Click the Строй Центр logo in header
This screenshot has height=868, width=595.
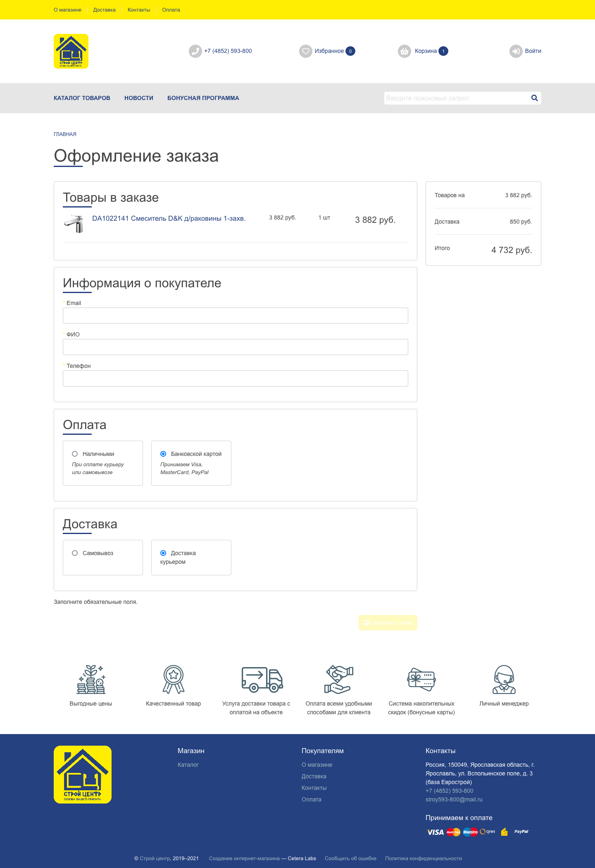(x=71, y=51)
